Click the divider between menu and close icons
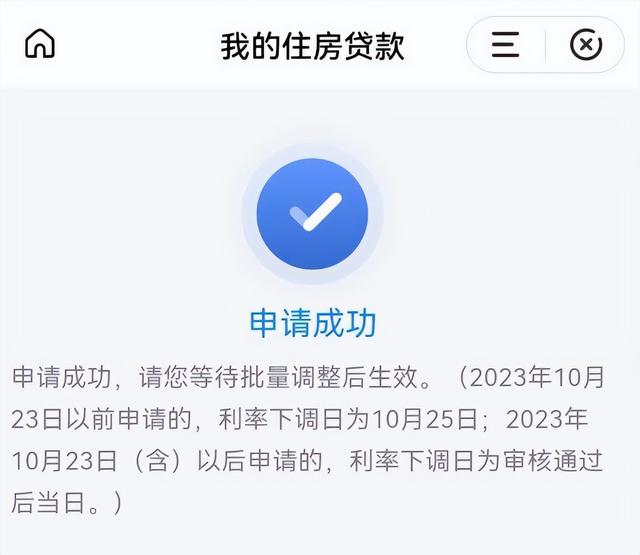Image resolution: width=640 pixels, height=555 pixels. 545,44
